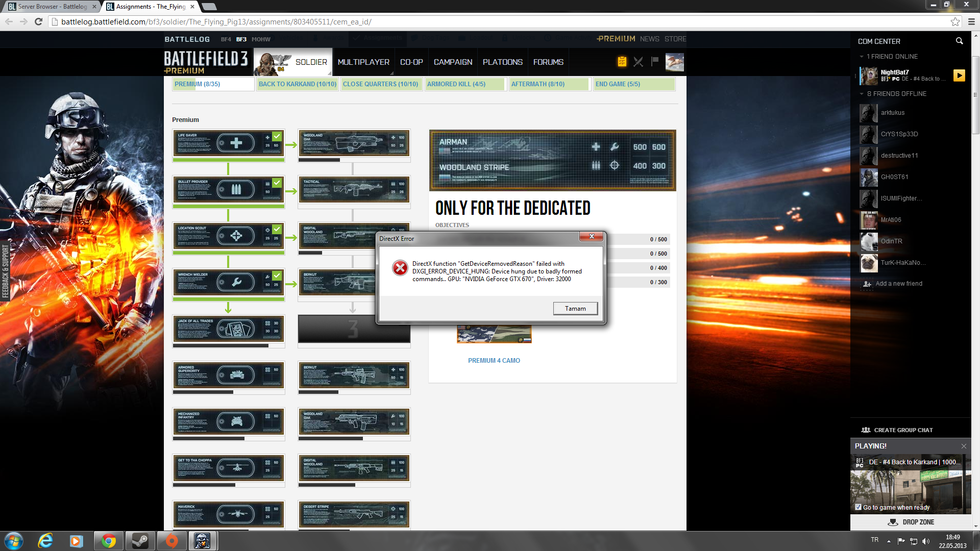Join NightBat7's game with play arrow
980x551 pixels.
960,76
